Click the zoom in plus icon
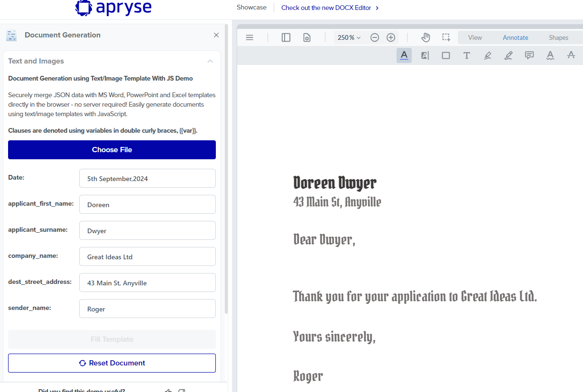The height and width of the screenshot is (392, 583). pos(391,37)
